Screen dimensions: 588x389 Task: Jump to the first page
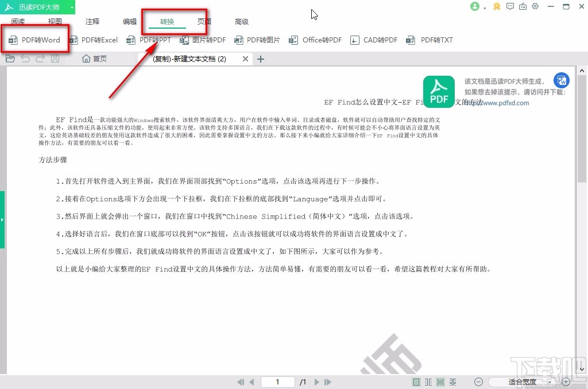click(241, 382)
